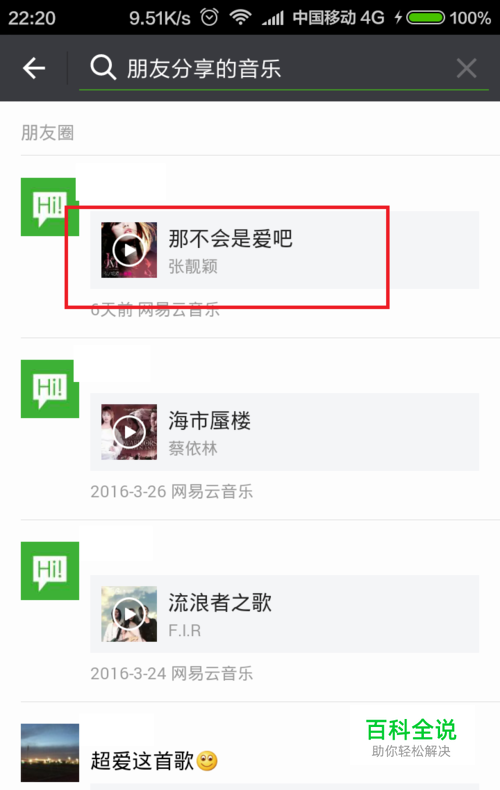The image size is (500, 790).
Task: Select artist name 张靓颖
Action: click(x=193, y=267)
